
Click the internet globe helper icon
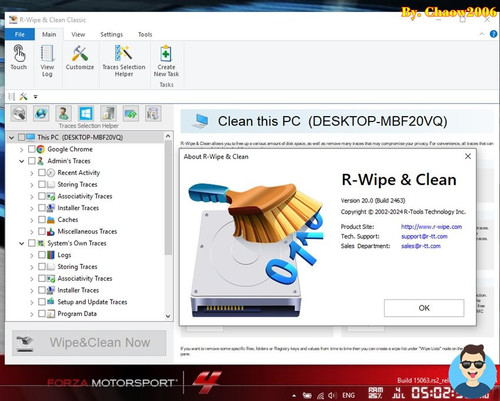(41, 114)
